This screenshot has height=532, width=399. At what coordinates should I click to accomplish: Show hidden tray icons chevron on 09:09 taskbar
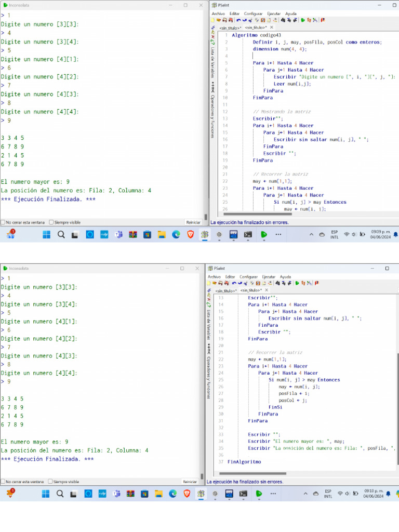click(312, 235)
